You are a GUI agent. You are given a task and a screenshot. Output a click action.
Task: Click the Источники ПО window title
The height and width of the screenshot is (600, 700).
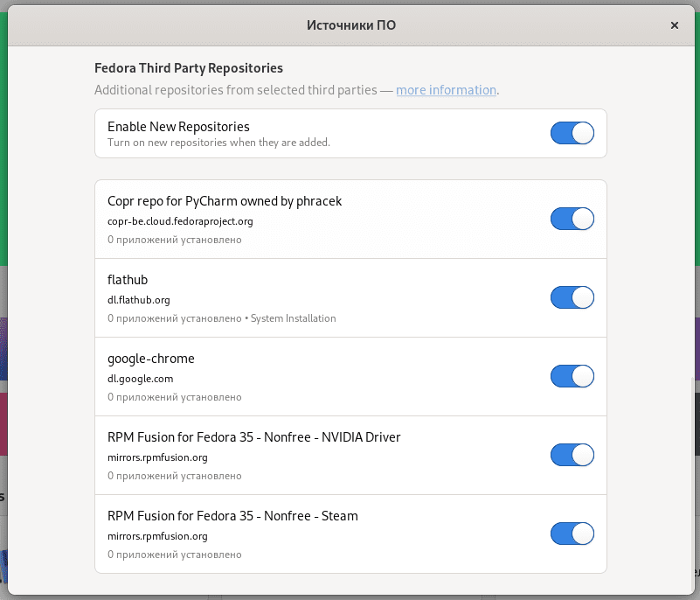coord(350,25)
